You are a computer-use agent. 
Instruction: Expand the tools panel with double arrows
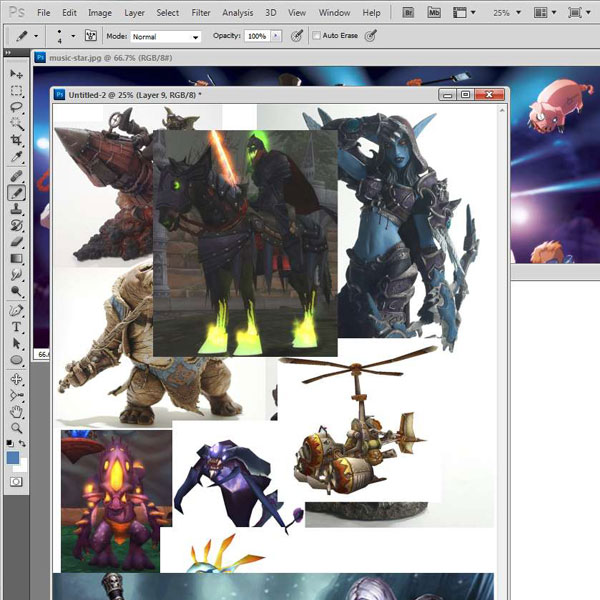click(x=8, y=53)
